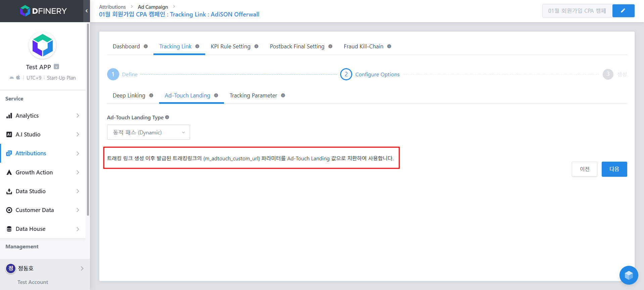644x290 pixels.
Task: Collapse the sidebar with the arrow
Action: (87, 11)
